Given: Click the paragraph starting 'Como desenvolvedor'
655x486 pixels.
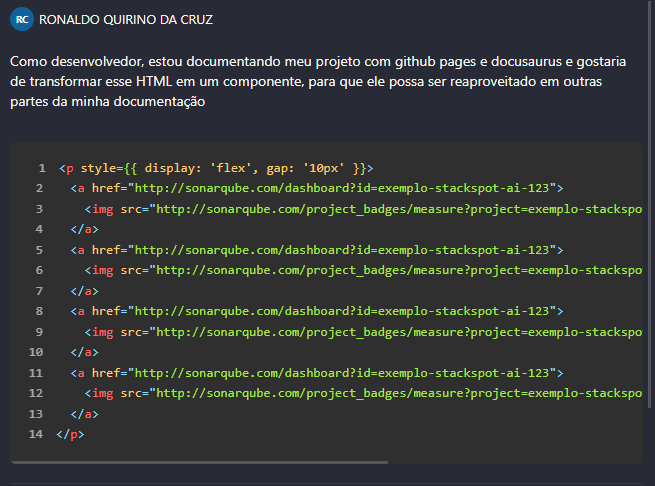Looking at the screenshot, I should tap(318, 81).
